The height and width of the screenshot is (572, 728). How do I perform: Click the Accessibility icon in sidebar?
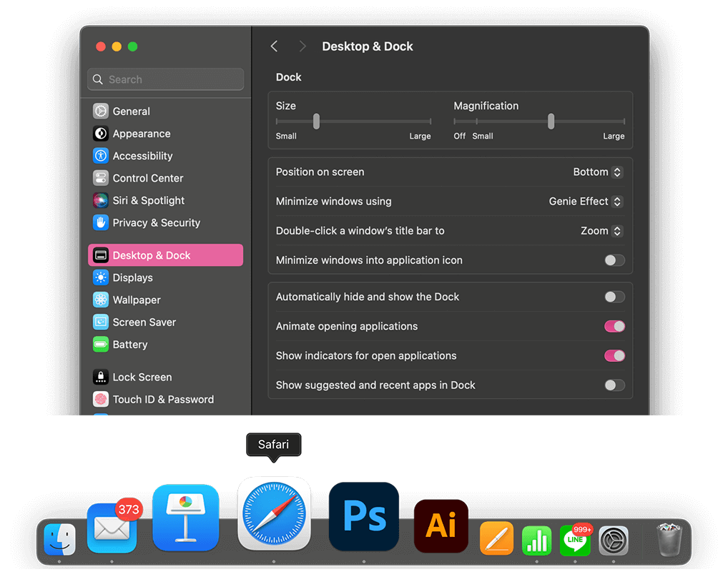[100, 156]
